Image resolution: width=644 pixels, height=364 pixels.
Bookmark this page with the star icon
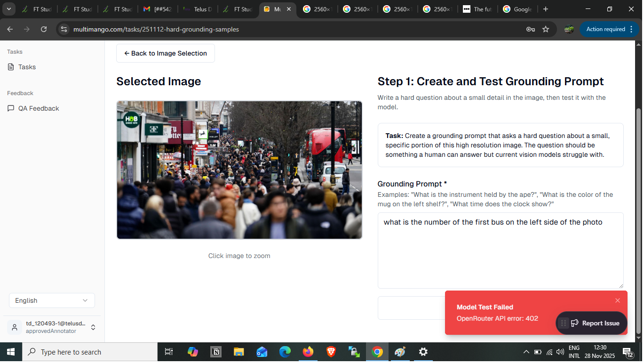[546, 29]
